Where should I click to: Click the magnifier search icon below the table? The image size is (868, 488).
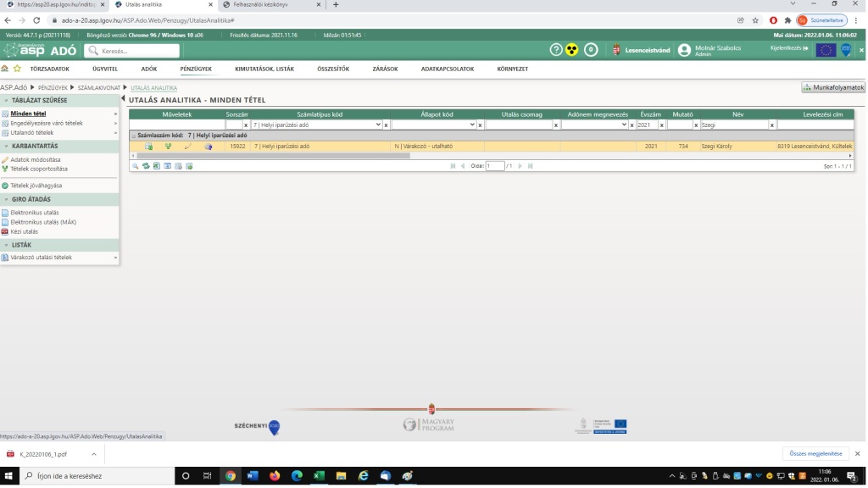tap(135, 166)
